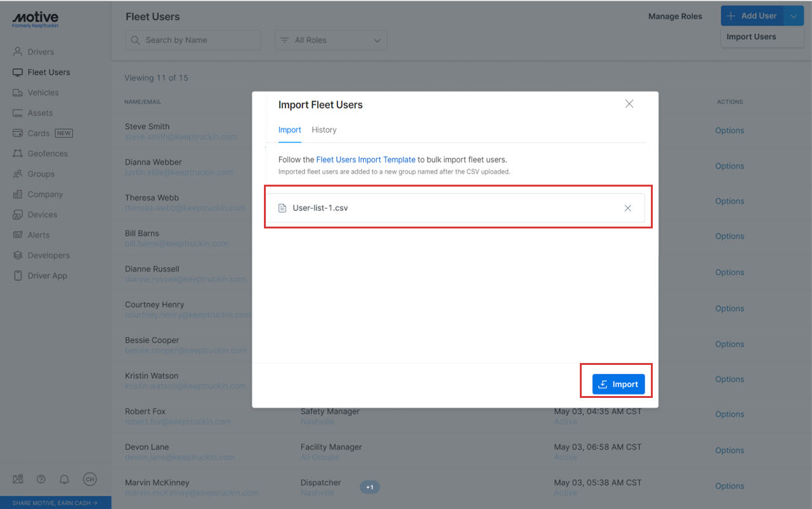Click the Devon Lane name
812x509 pixels.
coord(147,447)
